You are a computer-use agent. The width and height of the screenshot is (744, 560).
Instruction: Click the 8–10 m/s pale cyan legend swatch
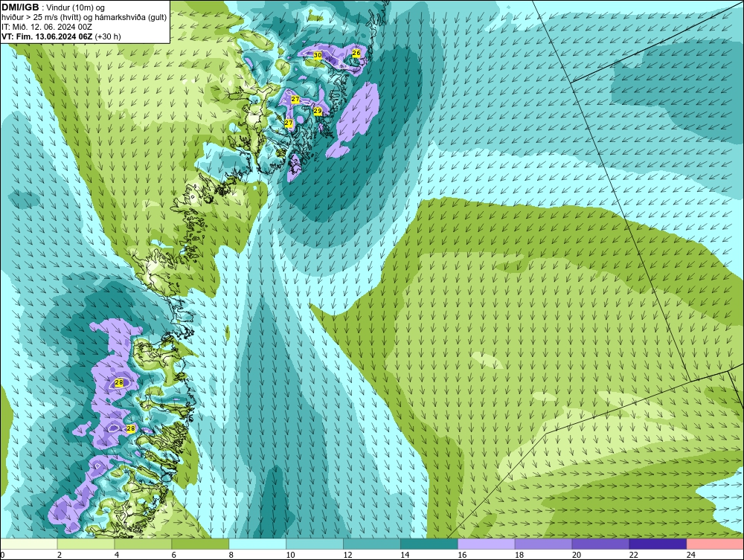click(257, 544)
